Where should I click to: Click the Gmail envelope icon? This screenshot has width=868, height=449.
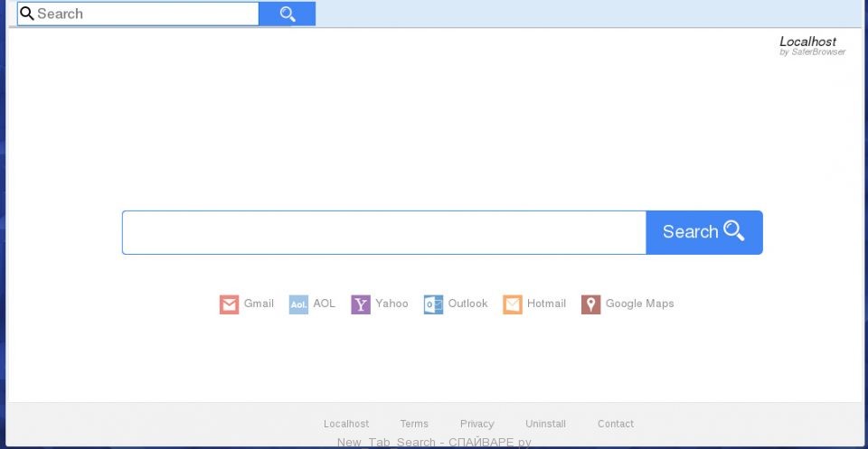pos(229,304)
